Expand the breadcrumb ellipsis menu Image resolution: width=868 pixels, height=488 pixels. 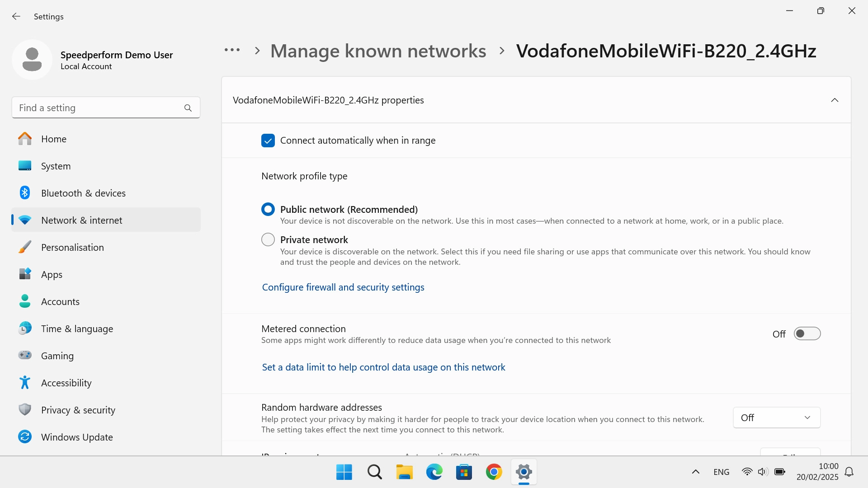point(232,51)
